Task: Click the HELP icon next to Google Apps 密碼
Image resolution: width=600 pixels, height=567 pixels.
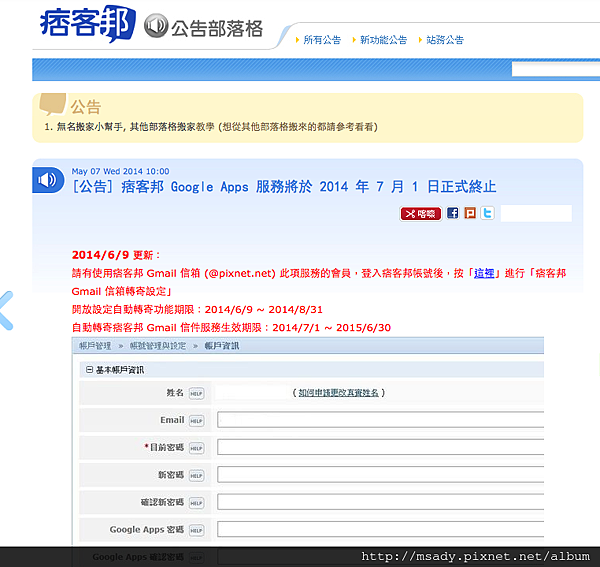Action: 196,530
